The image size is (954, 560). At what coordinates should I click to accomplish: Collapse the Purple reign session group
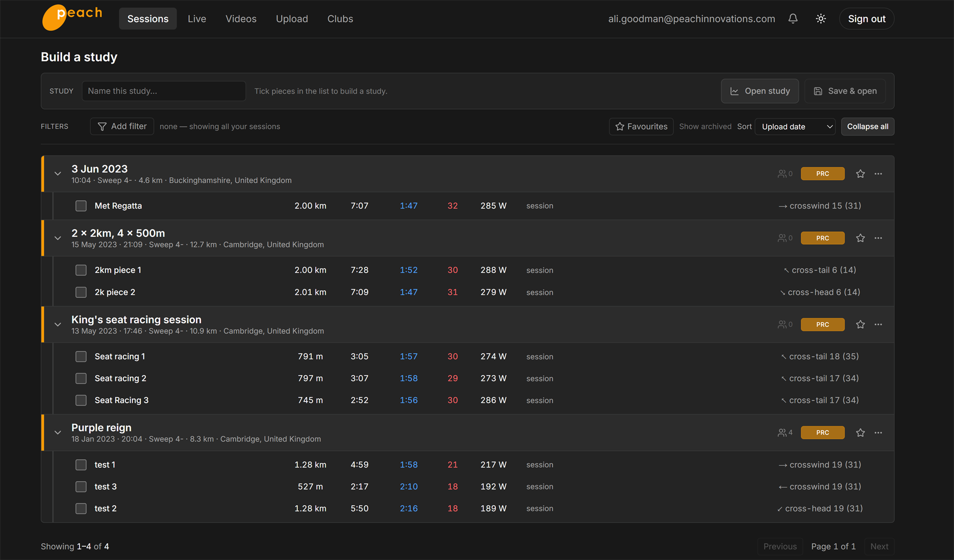click(x=58, y=433)
